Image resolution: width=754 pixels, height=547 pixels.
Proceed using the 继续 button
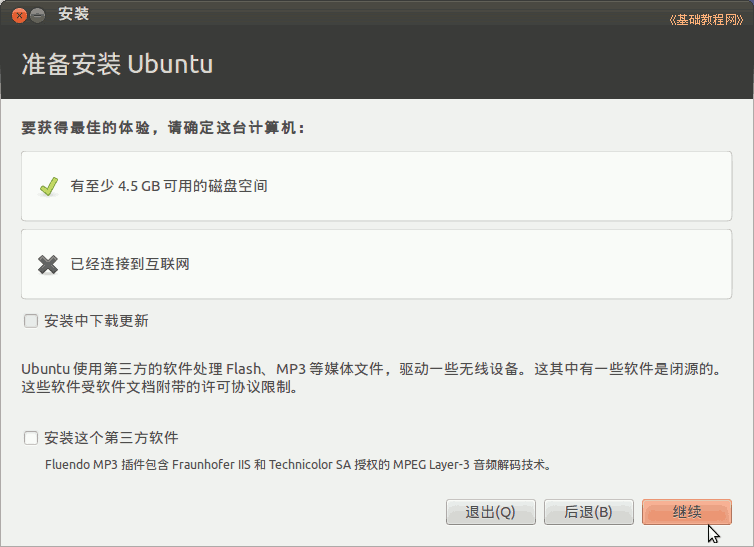pyautogui.click(x=687, y=512)
